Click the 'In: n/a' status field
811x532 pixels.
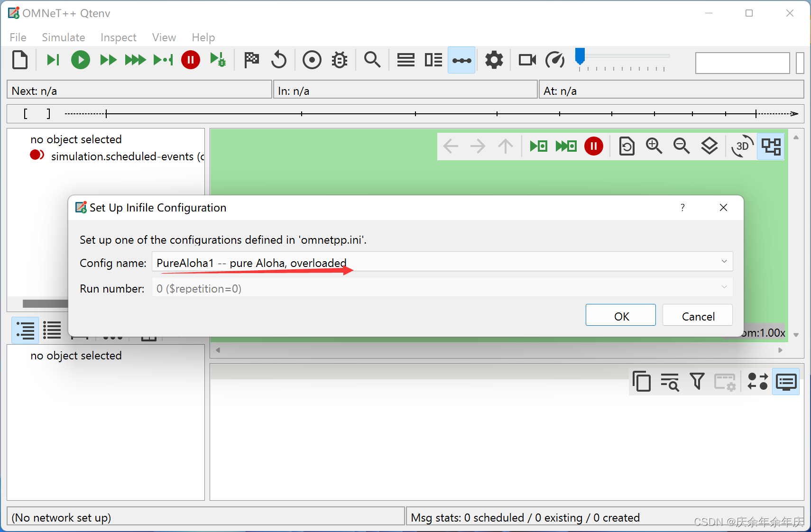click(405, 90)
